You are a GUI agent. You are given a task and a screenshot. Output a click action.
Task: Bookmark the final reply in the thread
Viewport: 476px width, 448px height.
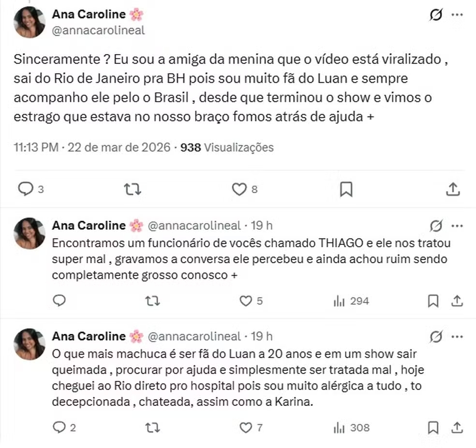point(433,428)
